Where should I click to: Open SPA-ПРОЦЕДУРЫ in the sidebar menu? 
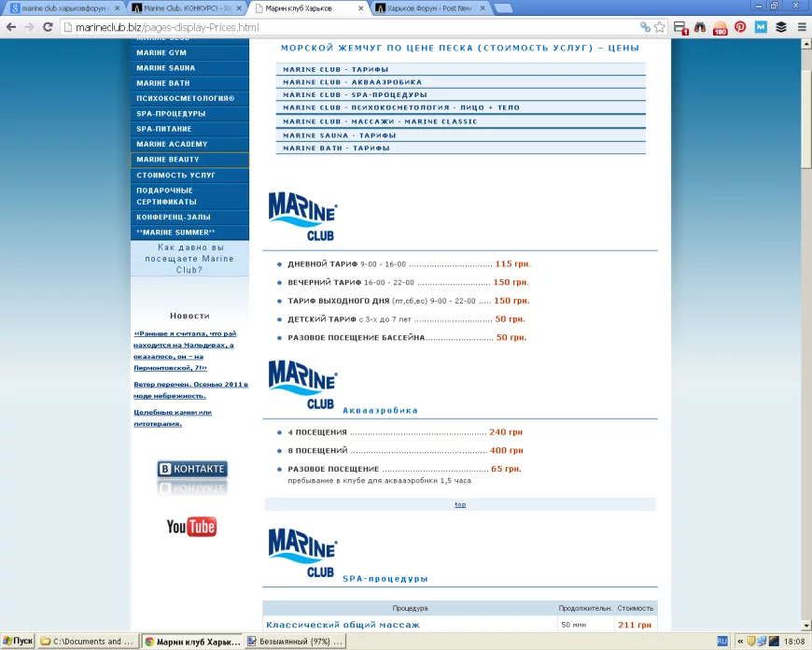click(x=189, y=114)
